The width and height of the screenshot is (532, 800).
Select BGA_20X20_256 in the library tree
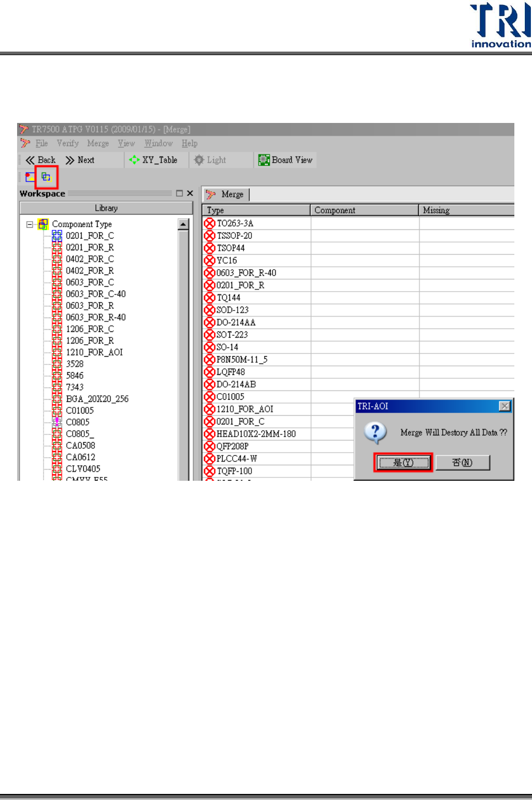pyautogui.click(x=97, y=399)
